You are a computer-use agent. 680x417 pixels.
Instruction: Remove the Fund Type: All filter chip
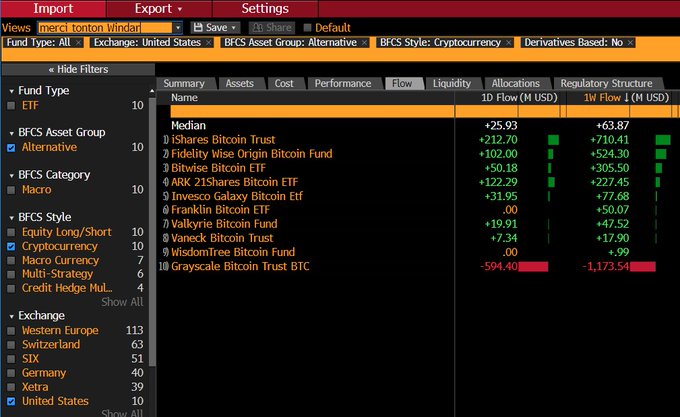pos(78,42)
